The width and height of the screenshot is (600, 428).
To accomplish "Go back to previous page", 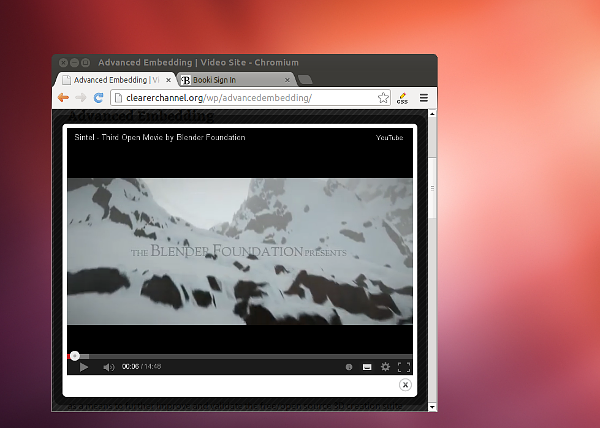I will pos(63,98).
